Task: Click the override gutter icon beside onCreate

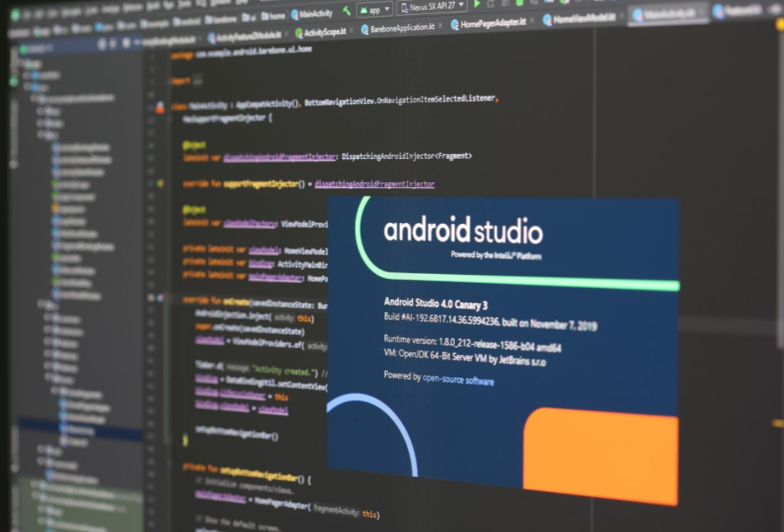Action: (161, 297)
